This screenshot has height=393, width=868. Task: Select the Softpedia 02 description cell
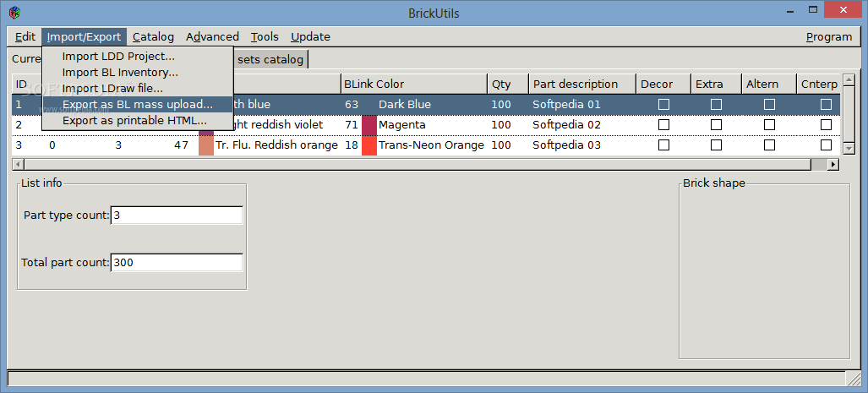coord(566,124)
